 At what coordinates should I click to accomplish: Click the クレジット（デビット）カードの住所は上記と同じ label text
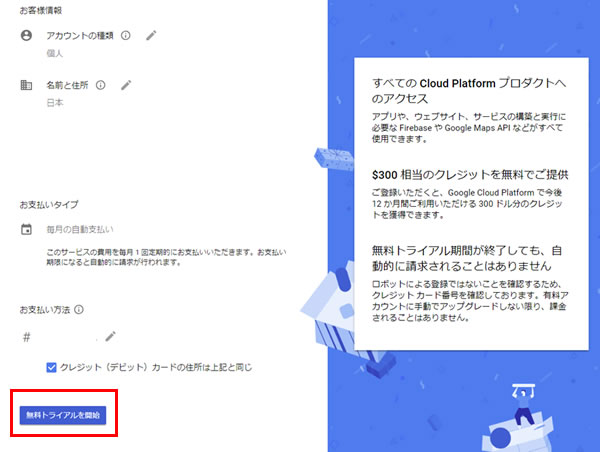pyautogui.click(x=156, y=367)
